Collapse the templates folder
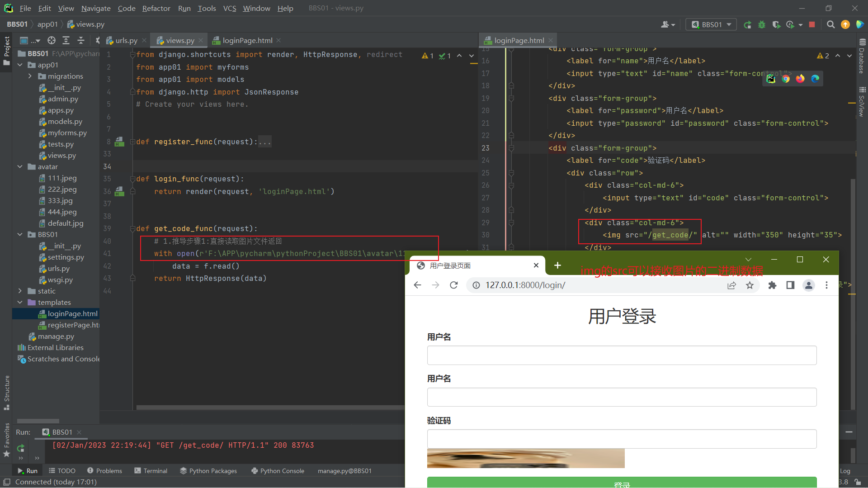 tap(20, 303)
